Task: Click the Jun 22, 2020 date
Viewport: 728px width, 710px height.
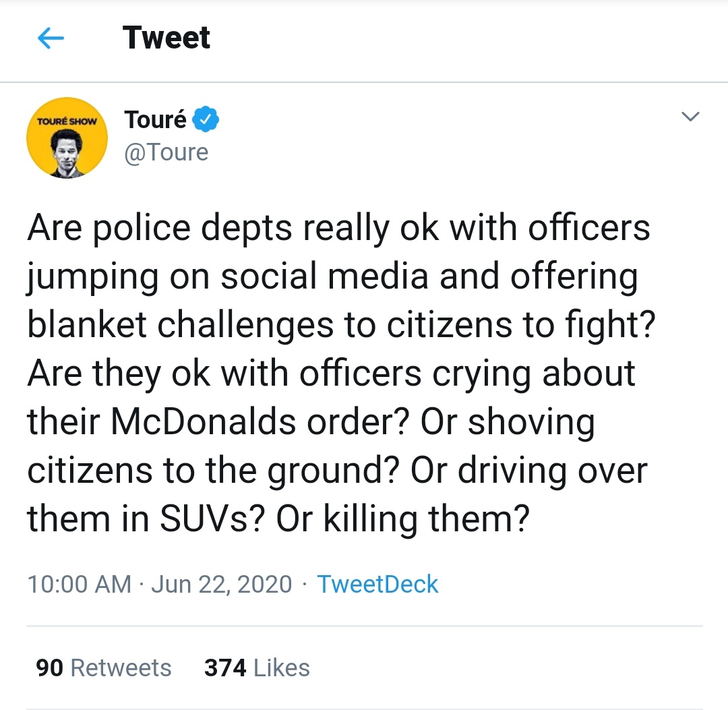Action: (x=221, y=584)
